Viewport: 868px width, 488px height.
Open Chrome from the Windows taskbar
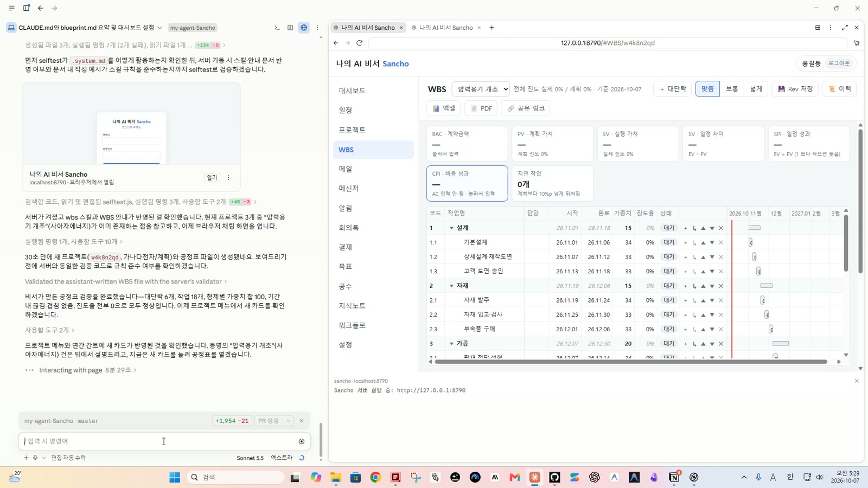tap(375, 477)
